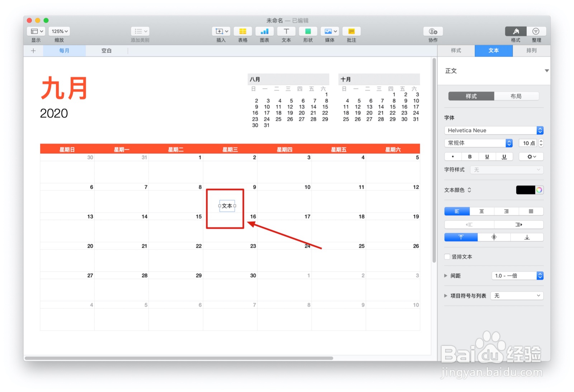Expand the 正文 paragraph style dropdown
This screenshot has height=392, width=574.
(546, 71)
